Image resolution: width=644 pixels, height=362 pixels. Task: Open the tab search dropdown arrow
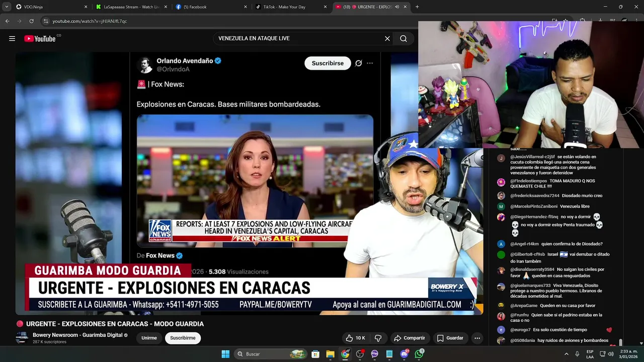coord(7,7)
